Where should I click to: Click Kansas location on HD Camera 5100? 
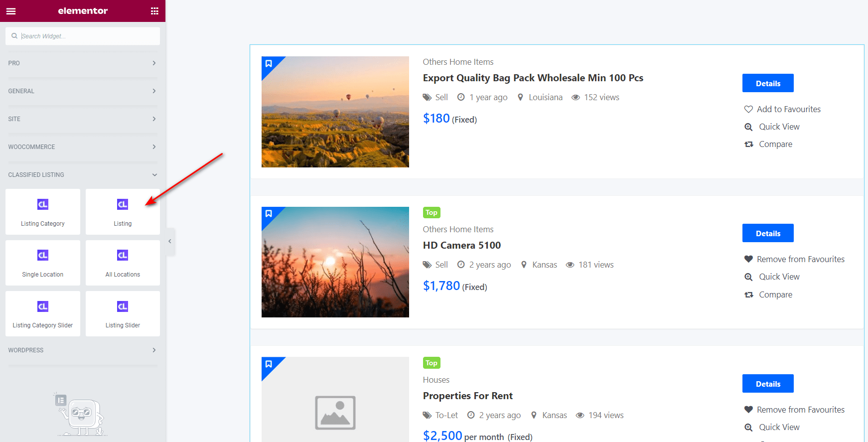click(x=545, y=265)
